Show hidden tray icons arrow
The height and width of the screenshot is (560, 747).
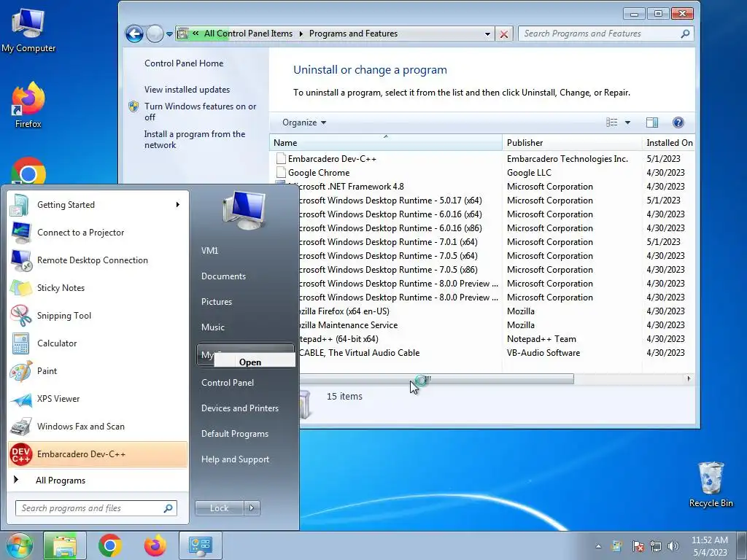point(598,546)
